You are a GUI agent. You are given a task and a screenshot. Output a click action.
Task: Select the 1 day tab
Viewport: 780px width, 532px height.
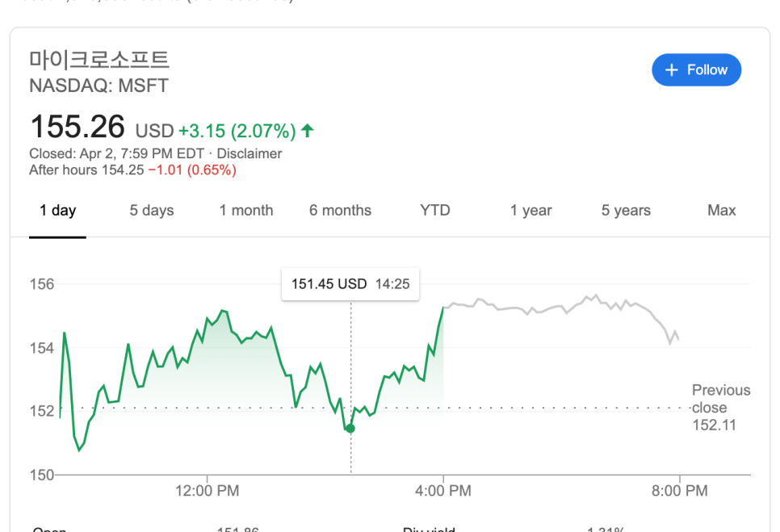pyautogui.click(x=57, y=211)
